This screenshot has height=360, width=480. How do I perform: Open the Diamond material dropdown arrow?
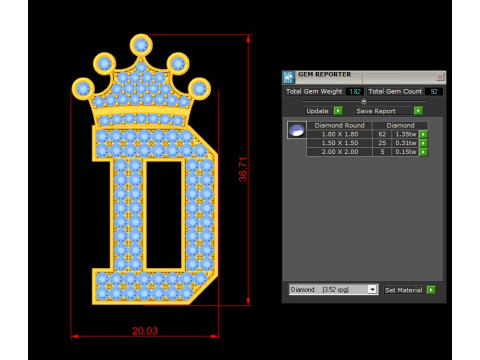(372, 289)
